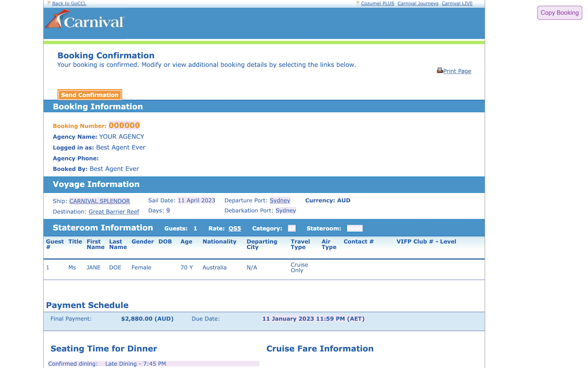Screen dimensions: 588x368
Task: Click the Cruise Only travel type cell
Action: pyautogui.click(x=300, y=267)
